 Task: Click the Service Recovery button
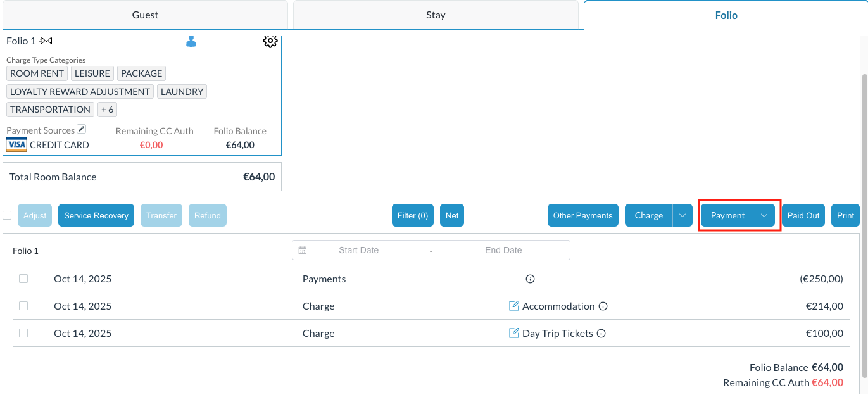pyautogui.click(x=96, y=215)
